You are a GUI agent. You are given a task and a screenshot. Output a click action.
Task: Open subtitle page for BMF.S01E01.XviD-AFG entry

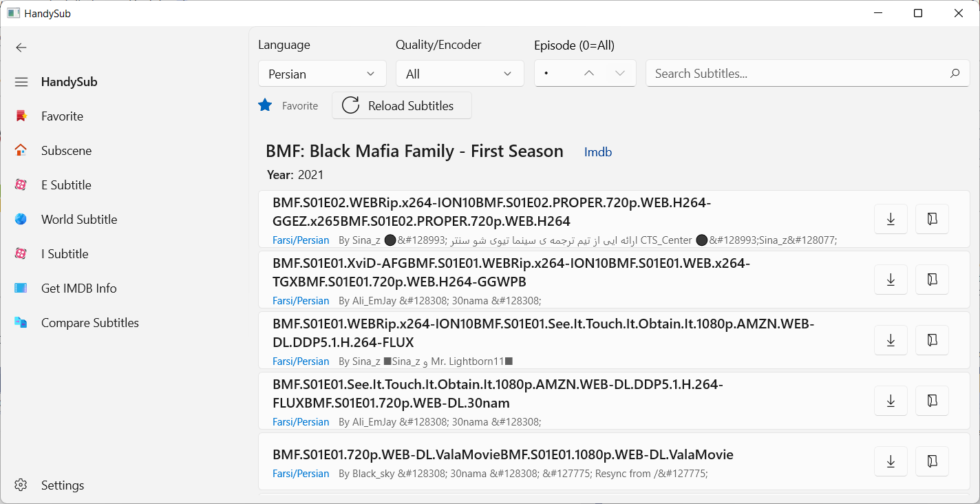tap(933, 279)
